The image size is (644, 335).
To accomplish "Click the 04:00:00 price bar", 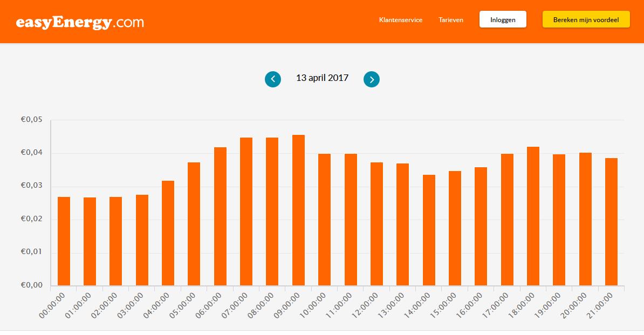I will [168, 233].
